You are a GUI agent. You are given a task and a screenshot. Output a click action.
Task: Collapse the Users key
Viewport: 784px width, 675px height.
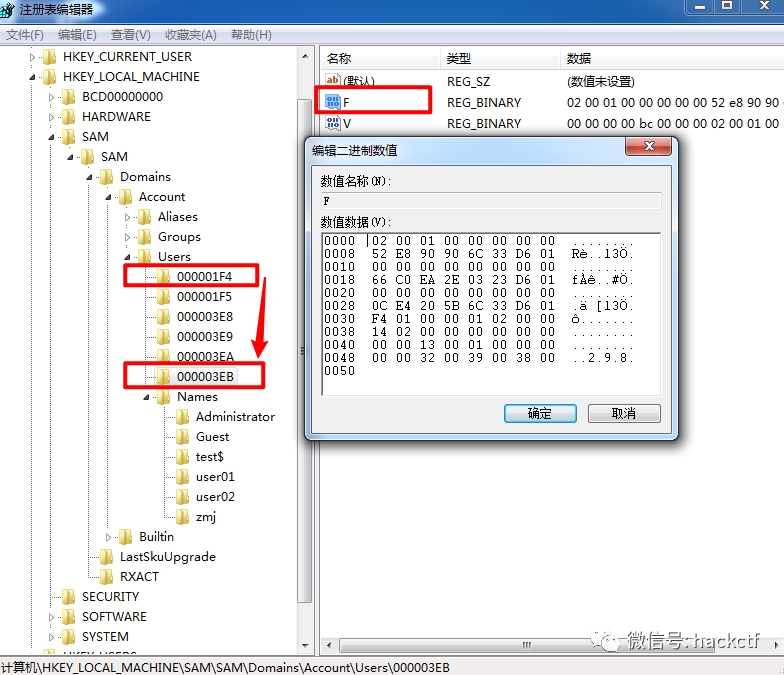[x=128, y=257]
